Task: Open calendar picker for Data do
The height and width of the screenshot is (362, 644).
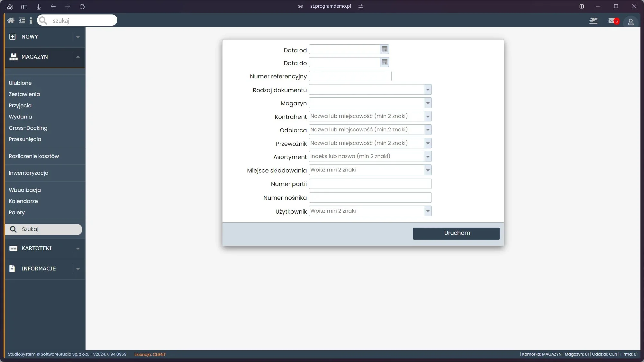Action: point(384,62)
